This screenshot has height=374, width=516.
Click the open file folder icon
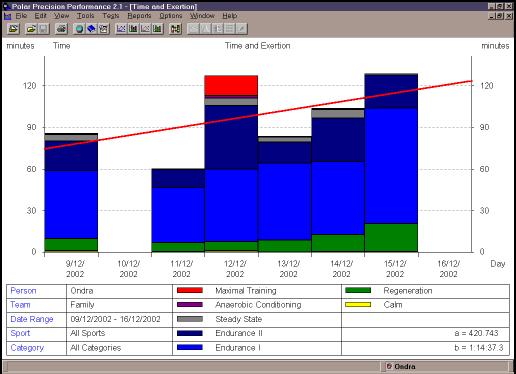[31, 29]
